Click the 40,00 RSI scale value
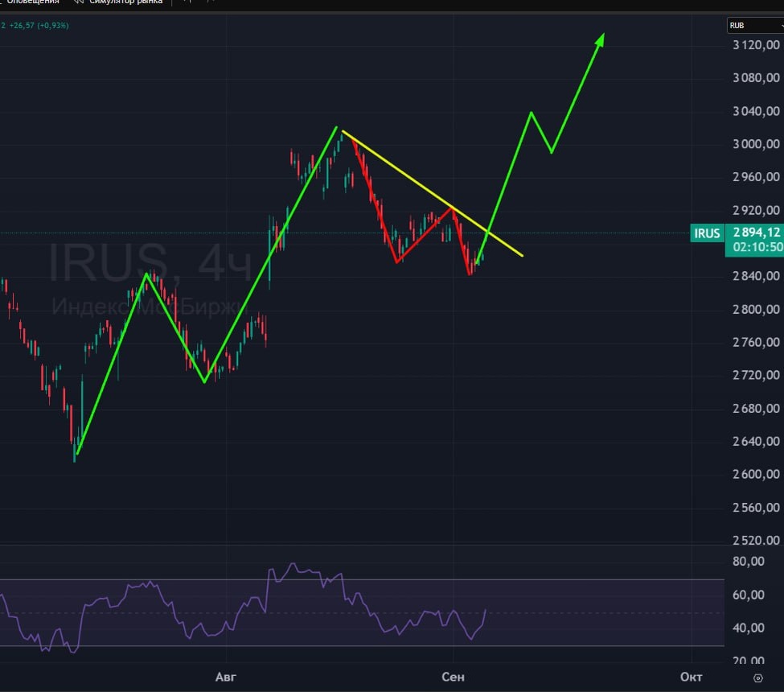This screenshot has height=692, width=784. click(748, 628)
